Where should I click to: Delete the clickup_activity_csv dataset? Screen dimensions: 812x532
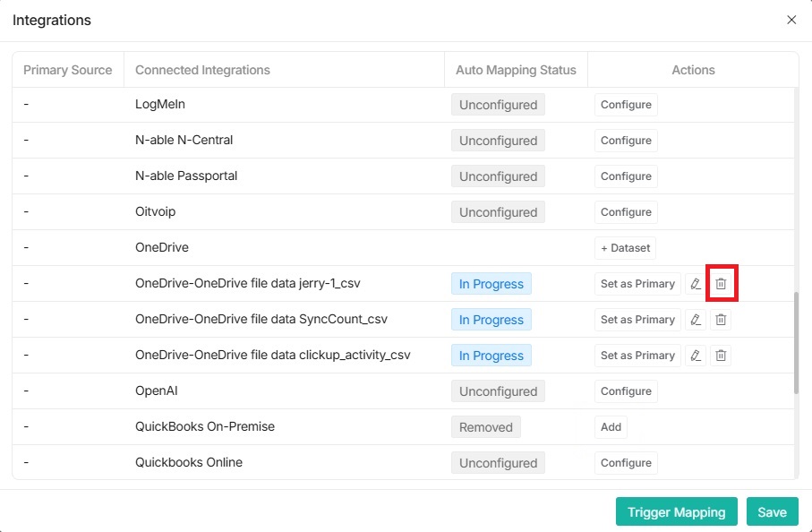pyautogui.click(x=721, y=355)
